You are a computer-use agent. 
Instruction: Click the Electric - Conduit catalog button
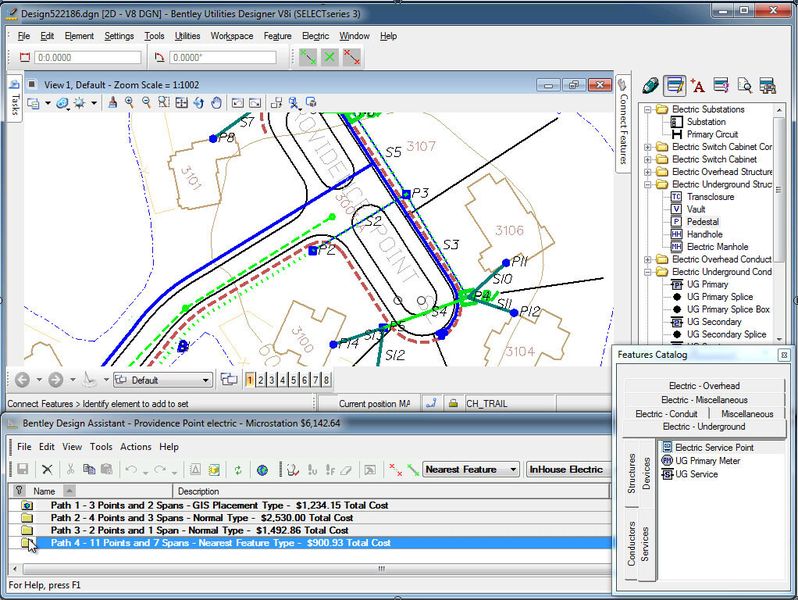click(667, 413)
